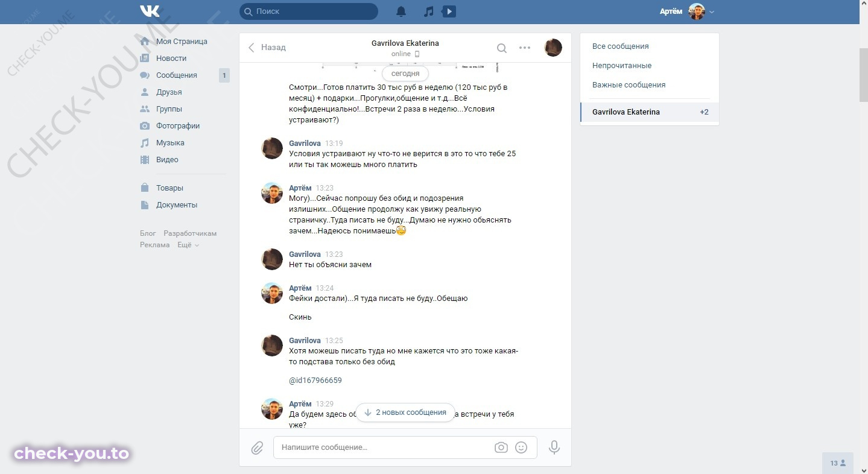Screen dimensions: 868x474
Task: Click the home icon beside Моя Страница
Action: point(145,42)
